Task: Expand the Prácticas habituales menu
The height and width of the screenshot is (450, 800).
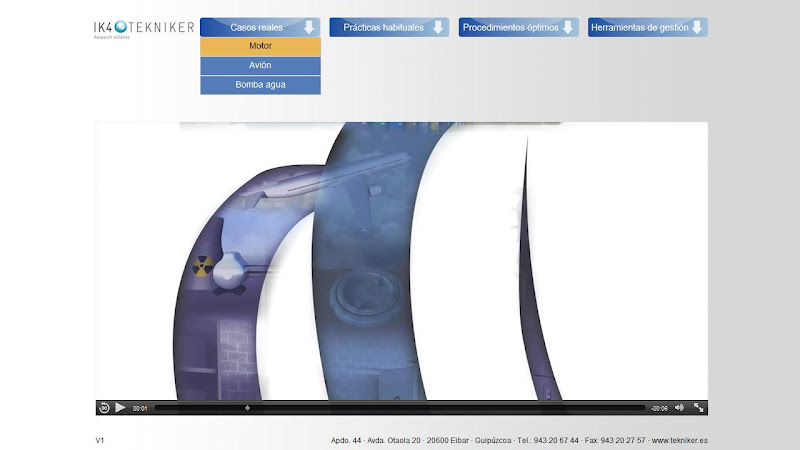Action: click(389, 28)
